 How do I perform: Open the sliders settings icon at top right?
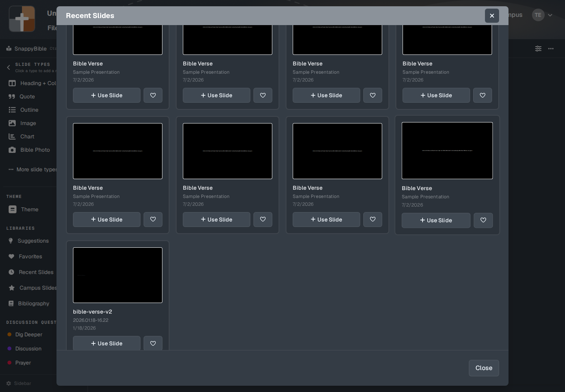coord(538,49)
